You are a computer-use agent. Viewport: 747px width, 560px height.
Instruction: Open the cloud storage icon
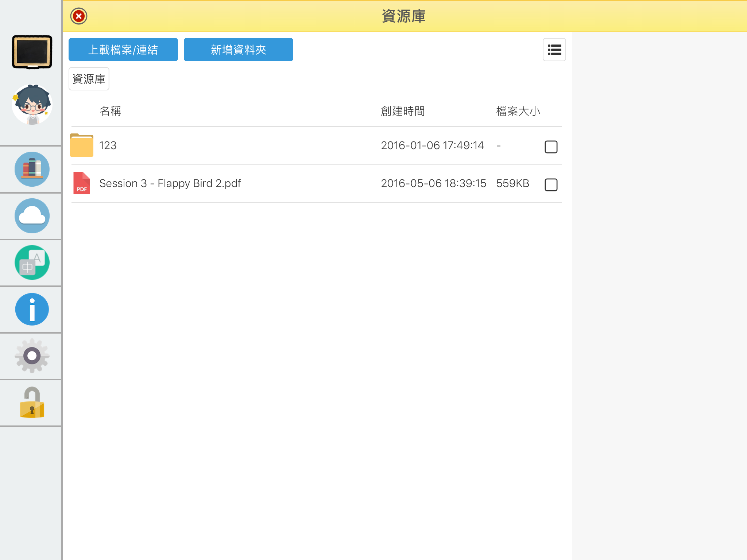32,216
